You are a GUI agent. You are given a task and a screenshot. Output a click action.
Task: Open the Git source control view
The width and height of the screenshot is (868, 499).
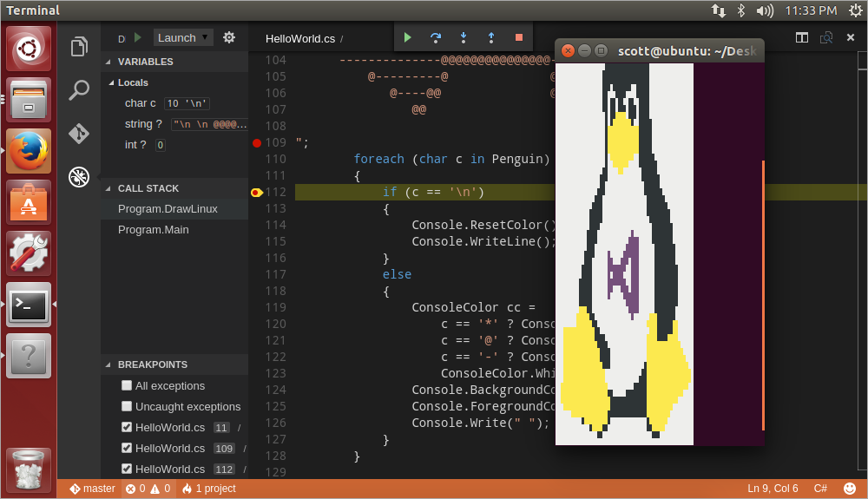click(79, 134)
